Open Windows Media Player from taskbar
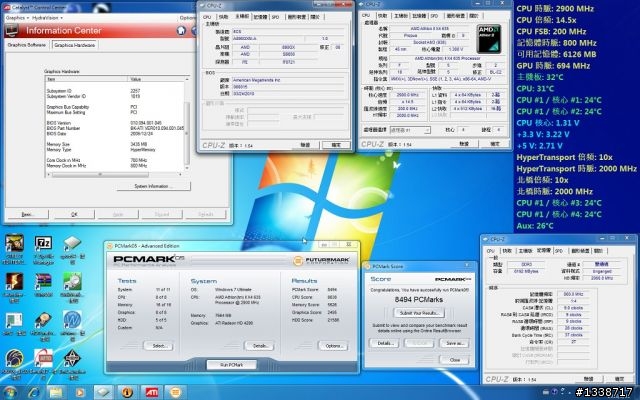Image resolution: width=640 pixels, height=400 pixels. point(80,392)
